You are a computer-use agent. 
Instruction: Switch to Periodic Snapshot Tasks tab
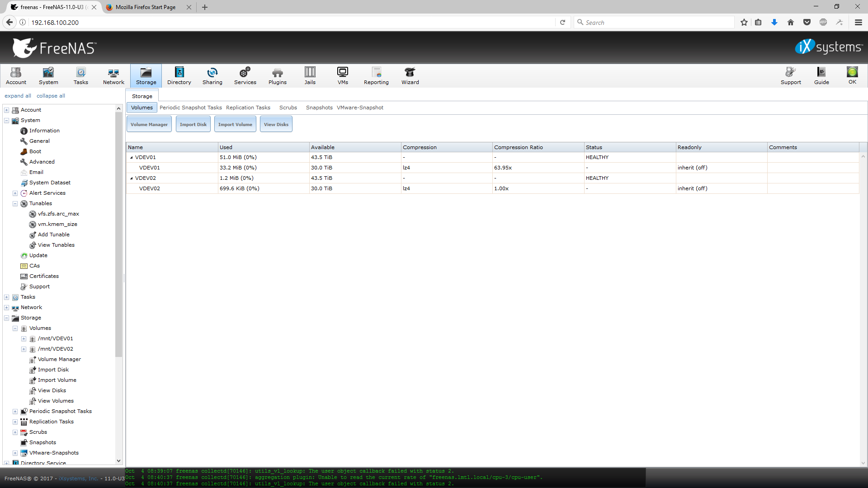(x=191, y=108)
